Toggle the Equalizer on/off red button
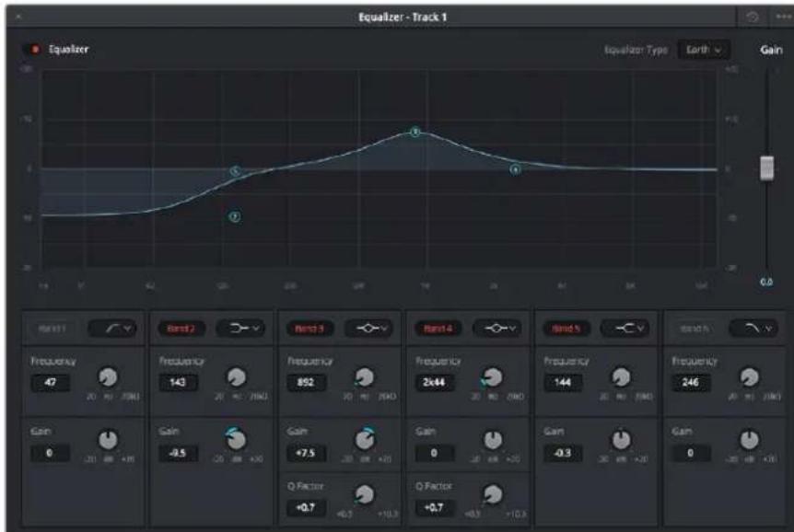This screenshot has height=532, width=794. click(33, 49)
